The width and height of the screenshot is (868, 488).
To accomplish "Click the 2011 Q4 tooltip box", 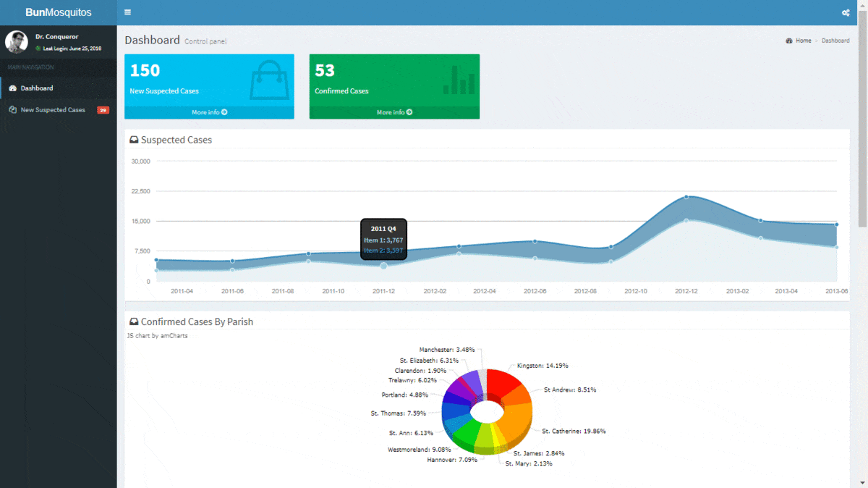I will click(x=383, y=239).
